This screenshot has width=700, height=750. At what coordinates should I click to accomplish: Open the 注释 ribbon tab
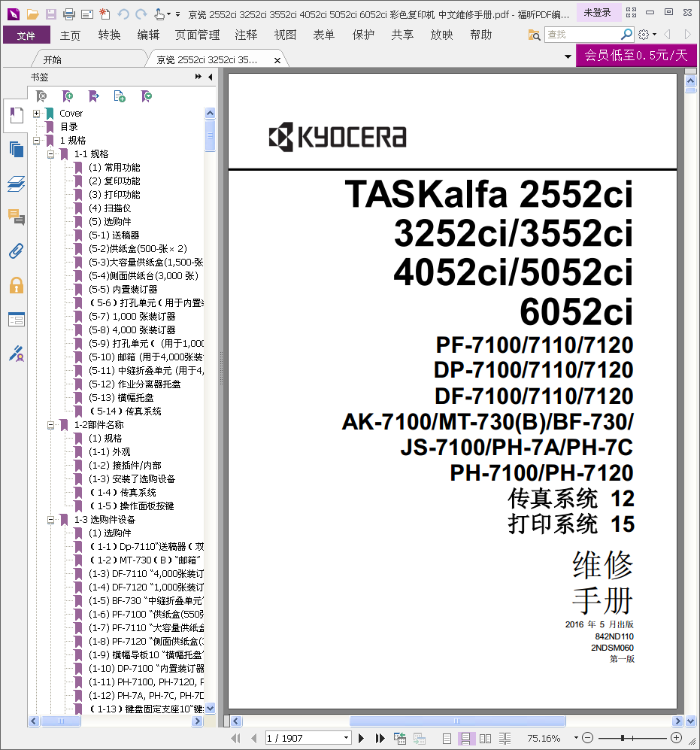click(247, 35)
